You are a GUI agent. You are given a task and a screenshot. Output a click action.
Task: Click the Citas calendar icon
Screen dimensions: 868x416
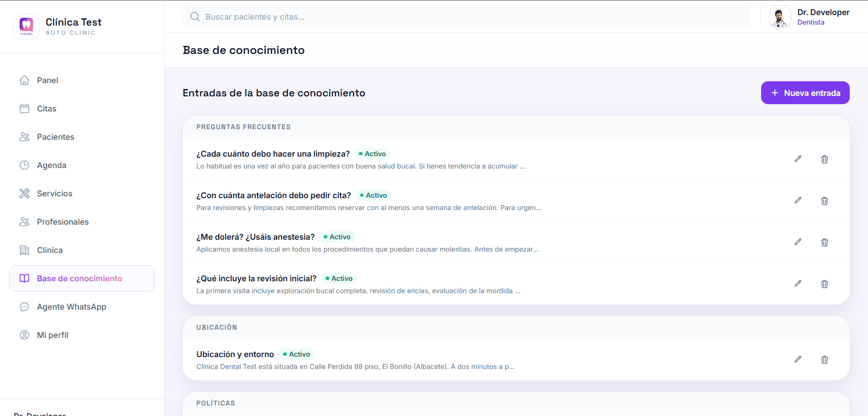25,109
